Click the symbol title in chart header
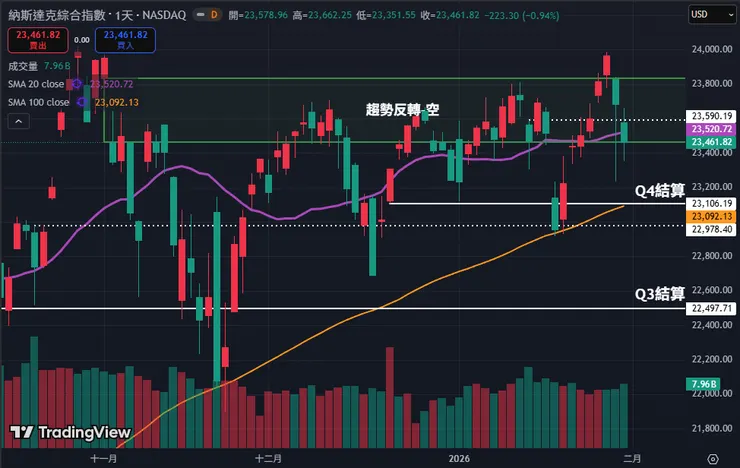The height and width of the screenshot is (468, 740). [x=87, y=16]
